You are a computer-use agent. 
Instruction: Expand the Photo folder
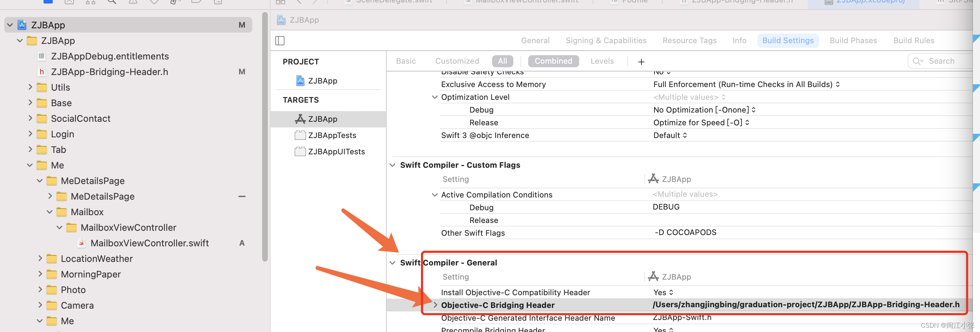40,290
